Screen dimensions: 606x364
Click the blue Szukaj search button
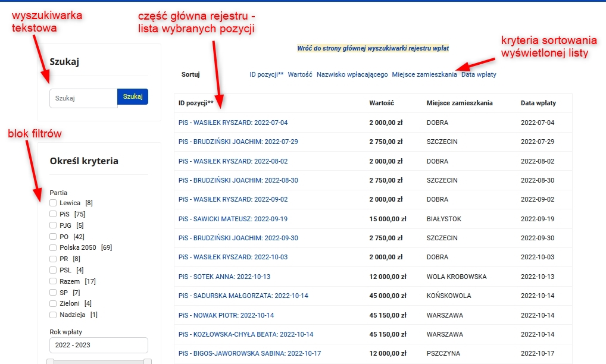pyautogui.click(x=133, y=97)
